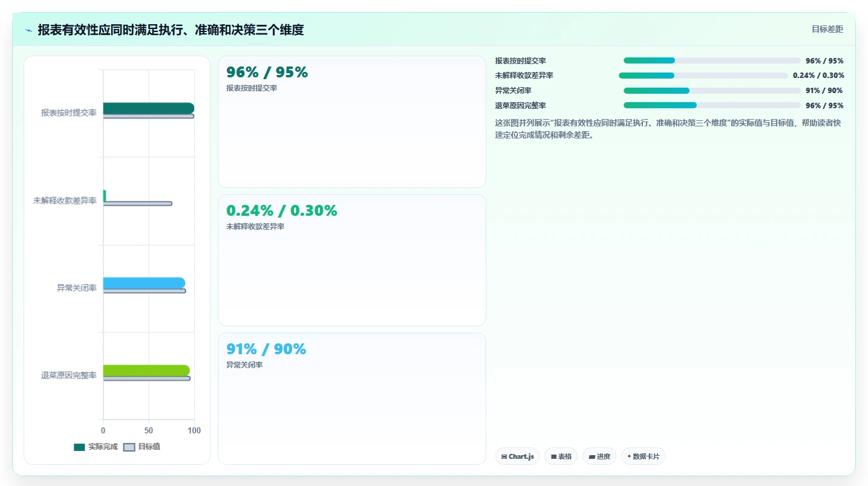
Task: Click the 表格 tag chip
Action: pos(561,456)
